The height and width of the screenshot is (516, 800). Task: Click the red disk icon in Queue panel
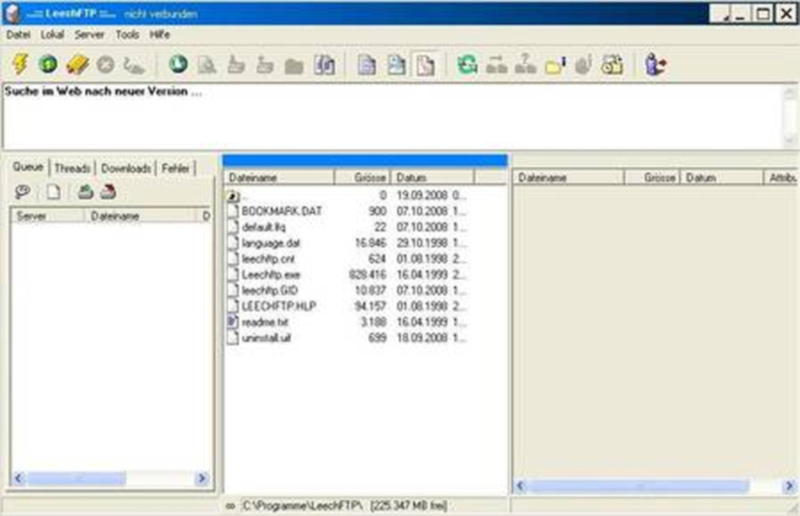coord(108,192)
